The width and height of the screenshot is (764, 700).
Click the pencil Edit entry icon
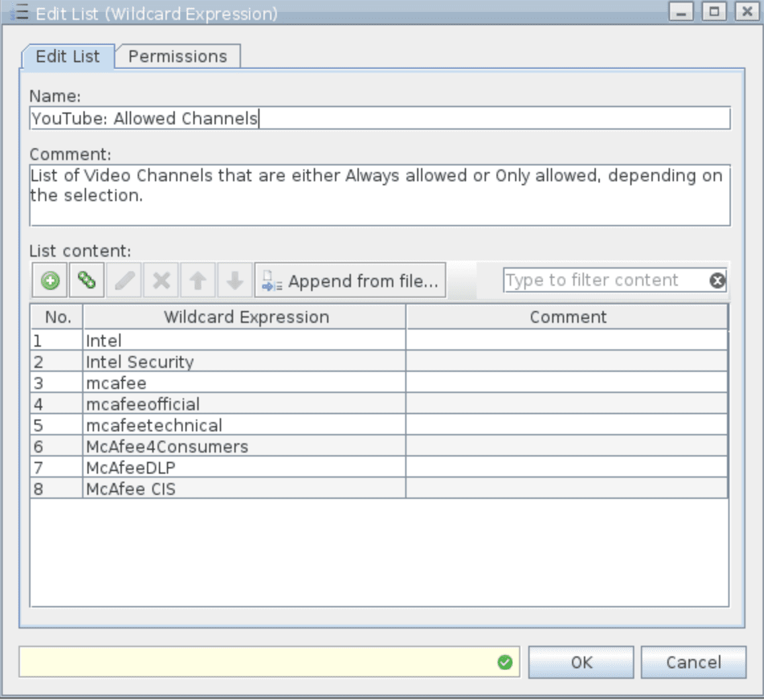pyautogui.click(x=124, y=281)
